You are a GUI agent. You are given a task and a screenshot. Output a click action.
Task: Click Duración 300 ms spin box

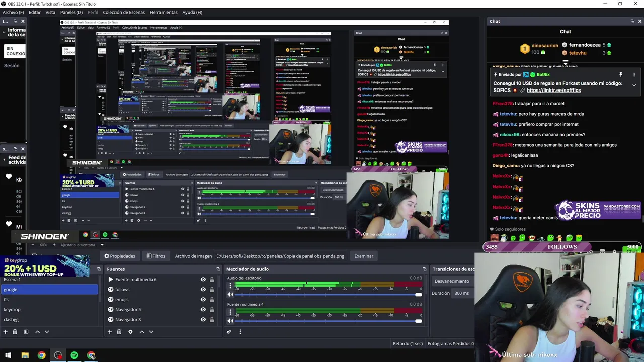pos(464,293)
